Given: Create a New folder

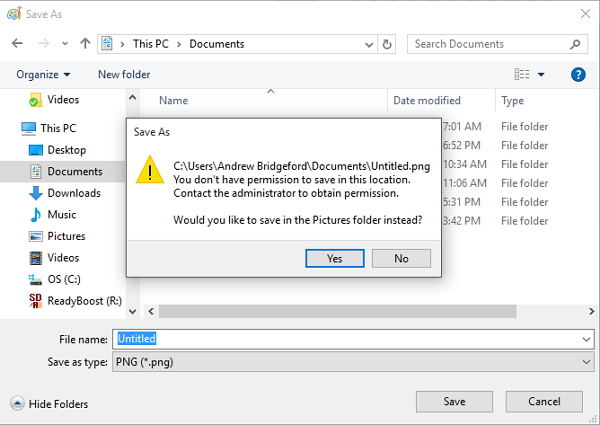Looking at the screenshot, I should [124, 74].
